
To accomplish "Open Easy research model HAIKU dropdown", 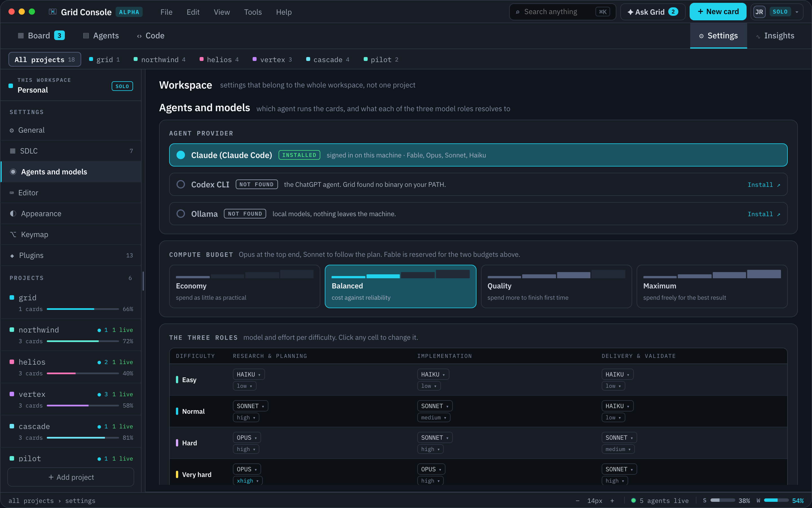I will 249,374.
